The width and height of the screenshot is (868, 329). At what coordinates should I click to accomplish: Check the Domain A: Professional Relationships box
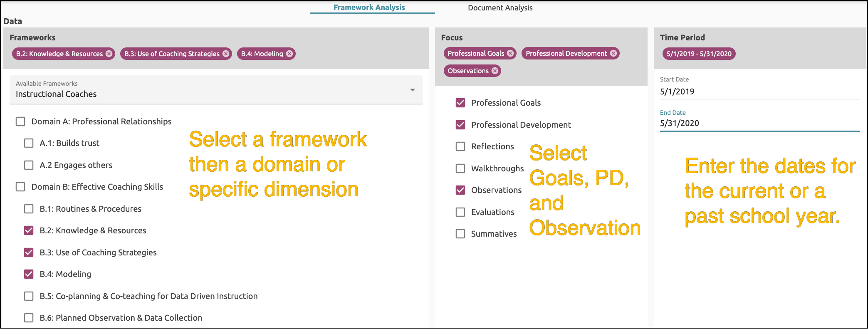pos(20,121)
